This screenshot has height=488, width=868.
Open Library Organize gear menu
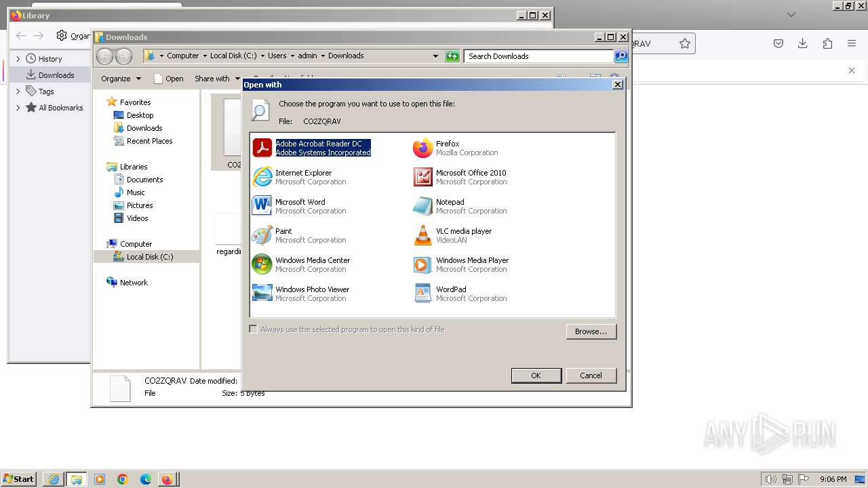click(x=72, y=36)
